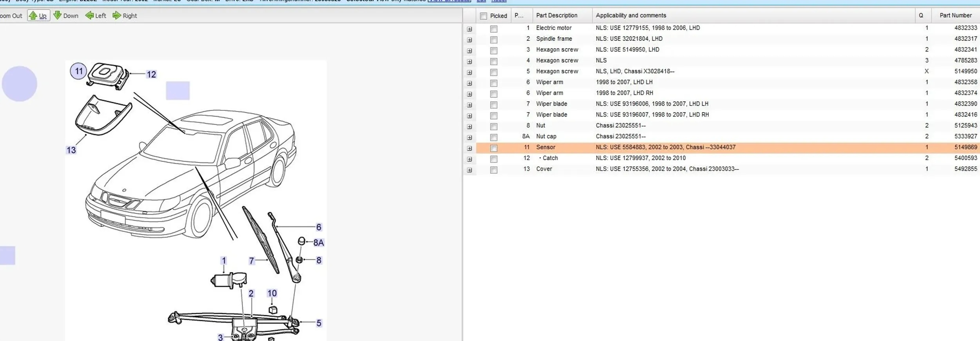Click part number 5492855

point(965,169)
